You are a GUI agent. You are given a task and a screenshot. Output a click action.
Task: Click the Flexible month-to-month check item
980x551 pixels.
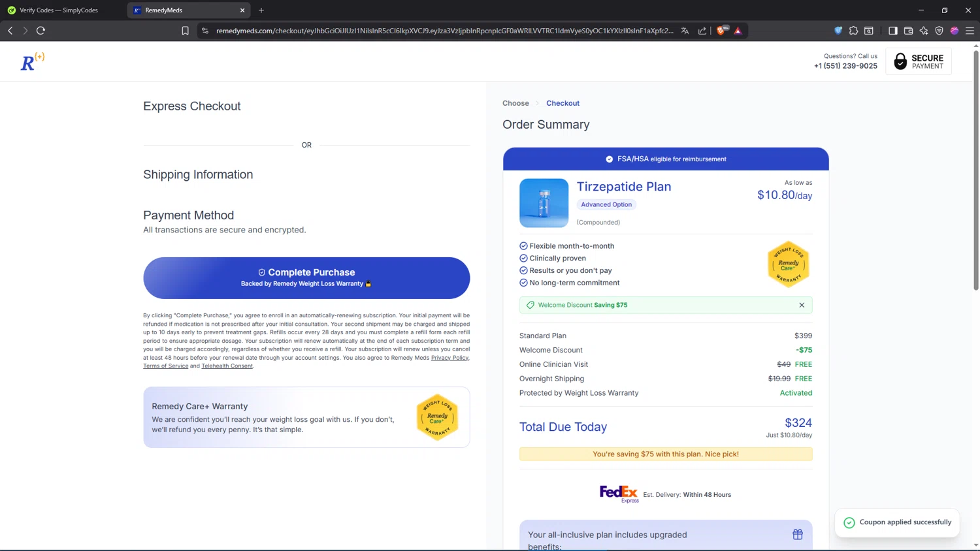pos(566,246)
